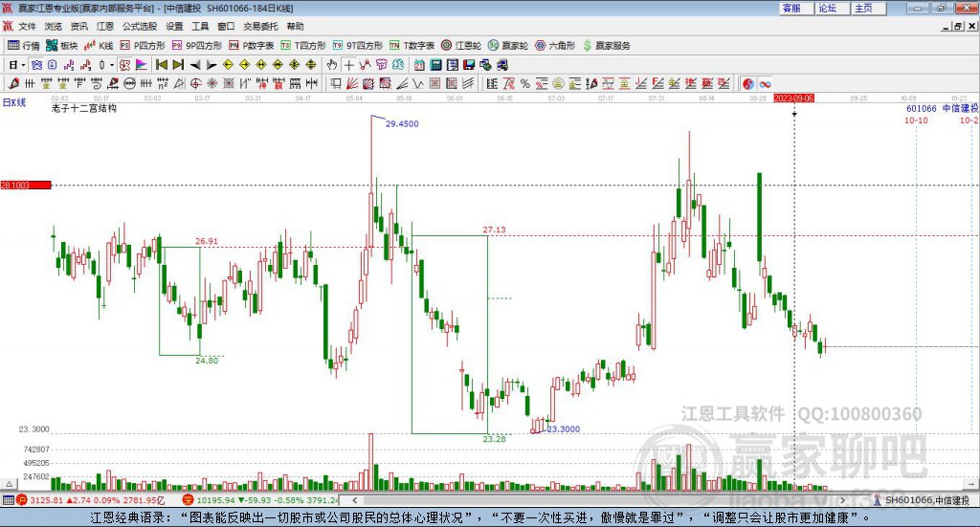Expand the 日 period dropdown arrow

coord(23,65)
